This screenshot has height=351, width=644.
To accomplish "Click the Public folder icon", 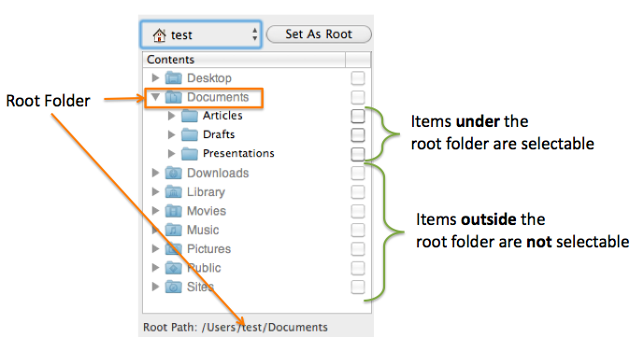I will [173, 268].
